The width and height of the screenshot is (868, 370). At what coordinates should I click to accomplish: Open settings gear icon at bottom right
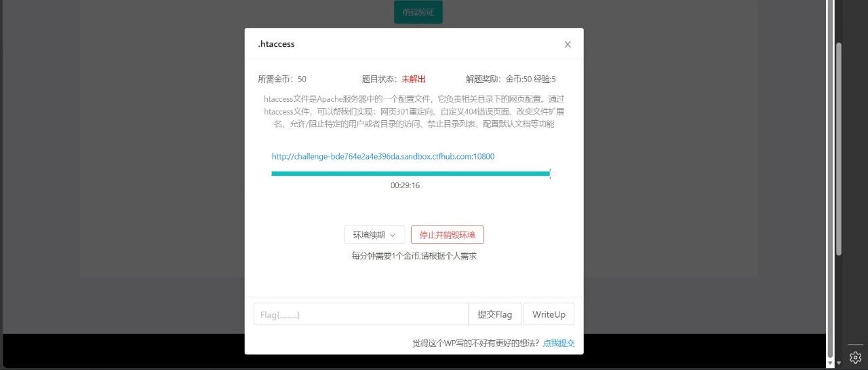coord(855,357)
